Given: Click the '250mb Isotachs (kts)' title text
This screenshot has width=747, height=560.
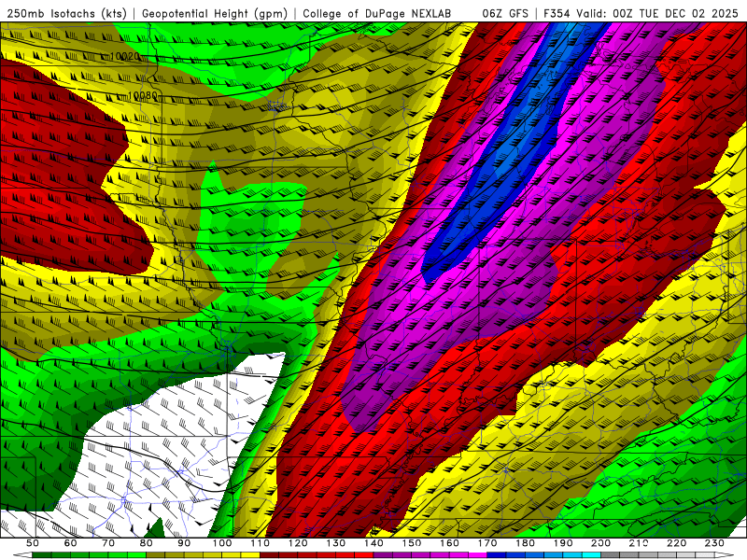Looking at the screenshot, I should [x=67, y=13].
